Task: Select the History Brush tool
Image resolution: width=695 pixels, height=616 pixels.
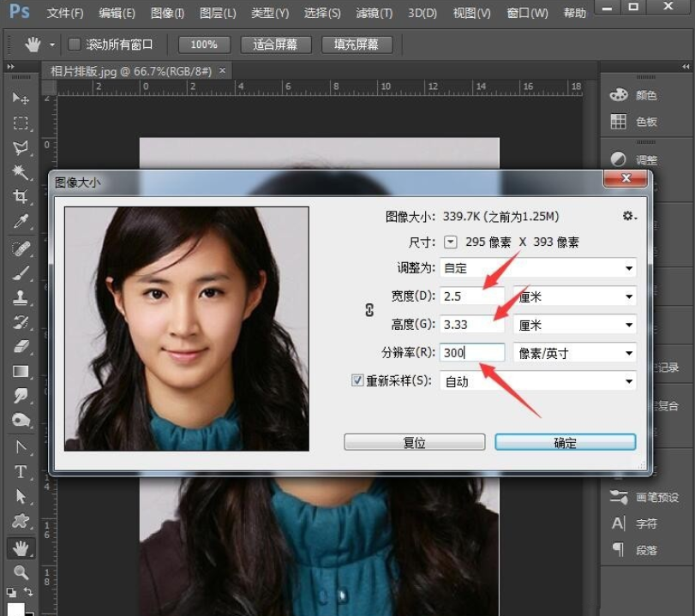Action: pyautogui.click(x=21, y=322)
